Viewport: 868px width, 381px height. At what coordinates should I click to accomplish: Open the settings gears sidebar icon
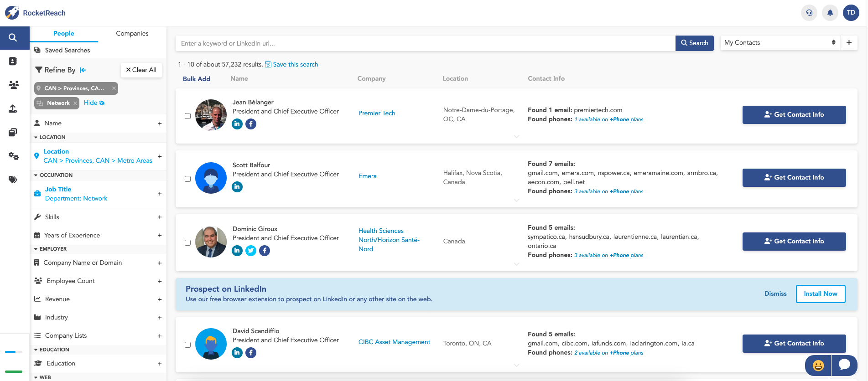point(14,156)
